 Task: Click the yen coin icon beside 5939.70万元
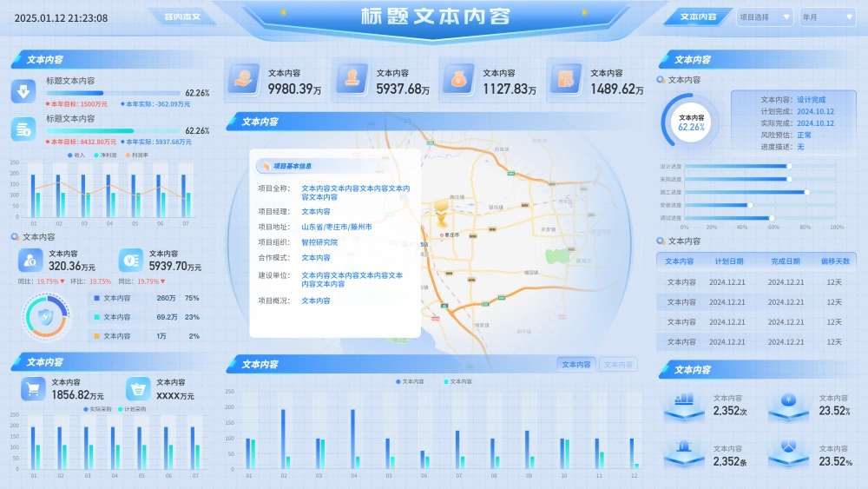tap(131, 260)
